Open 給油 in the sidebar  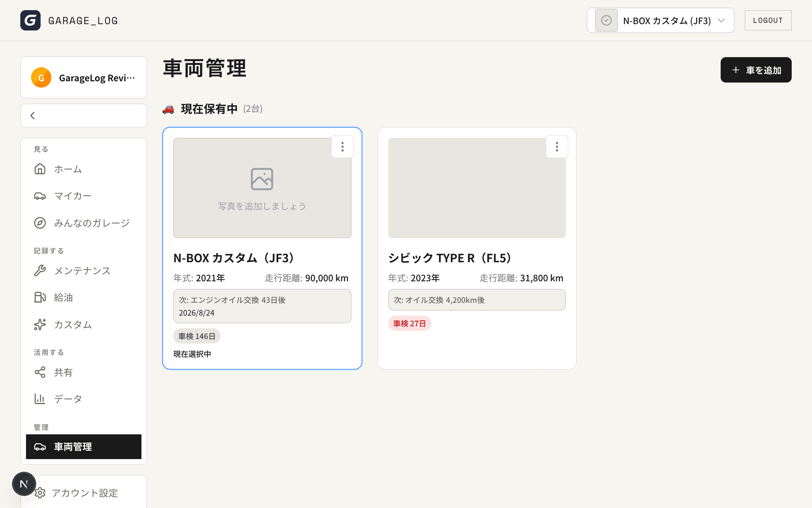point(83,297)
